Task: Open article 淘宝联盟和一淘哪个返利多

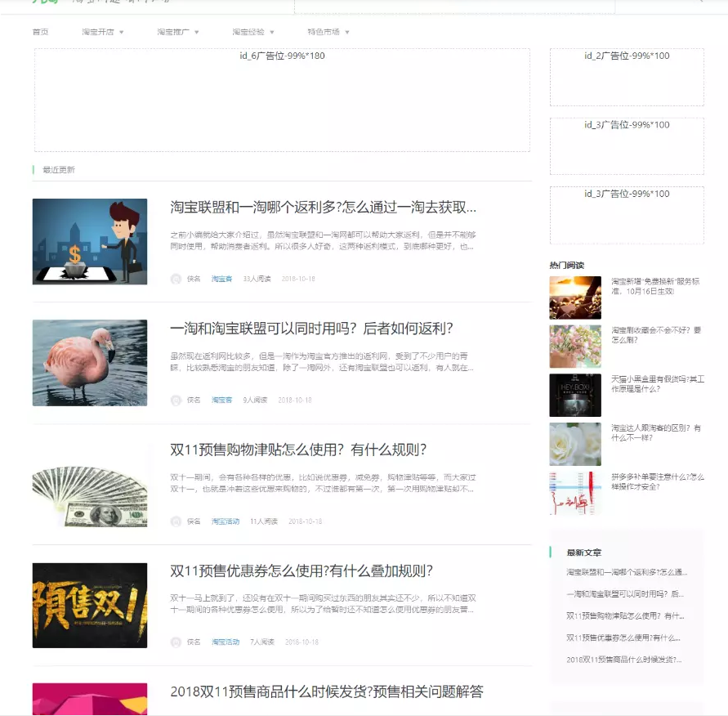Action: point(323,207)
